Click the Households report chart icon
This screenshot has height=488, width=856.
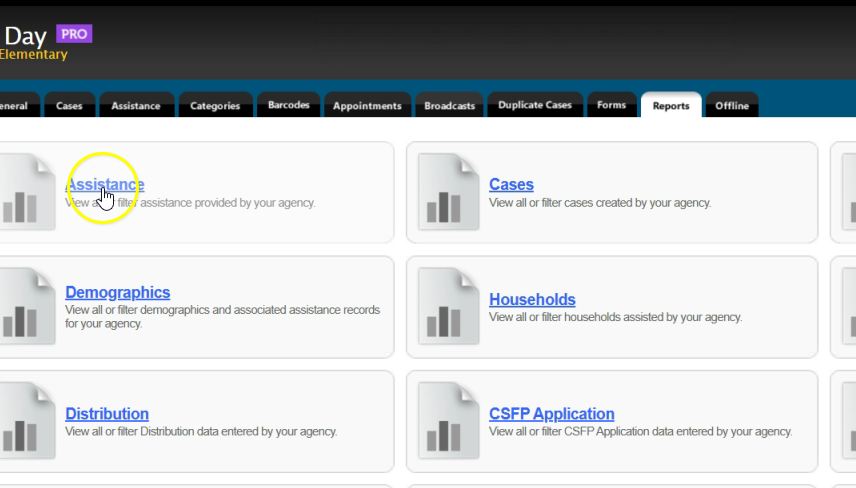pos(441,306)
